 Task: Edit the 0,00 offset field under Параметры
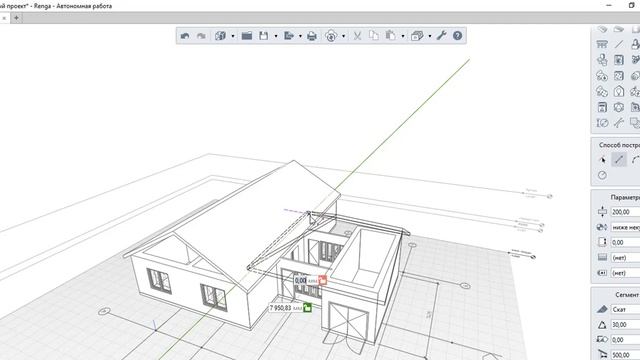tap(625, 242)
